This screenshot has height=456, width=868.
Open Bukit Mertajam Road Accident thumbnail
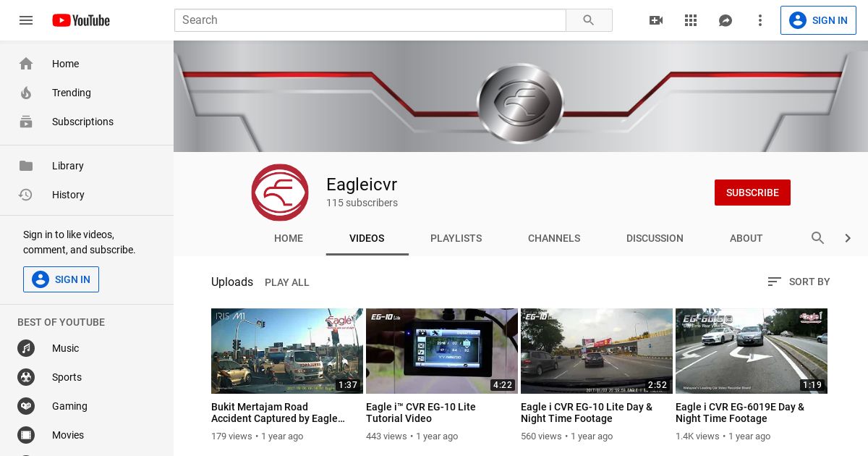287,351
